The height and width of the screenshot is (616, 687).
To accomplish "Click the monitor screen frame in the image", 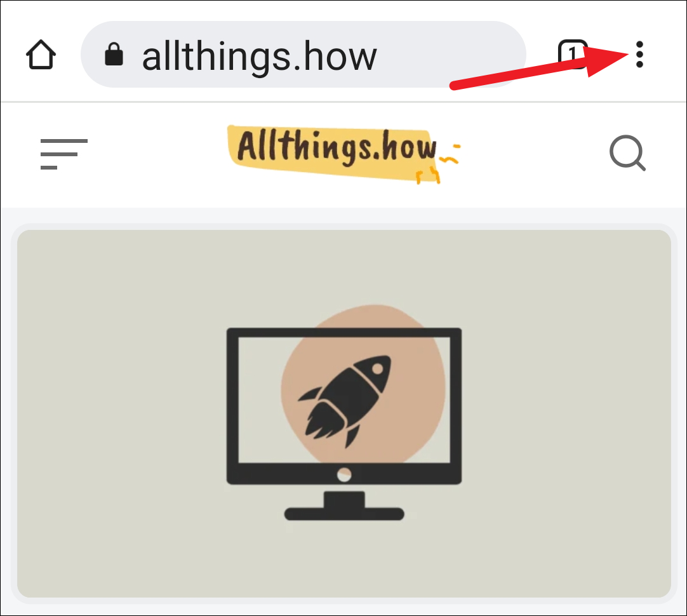I will (344, 406).
